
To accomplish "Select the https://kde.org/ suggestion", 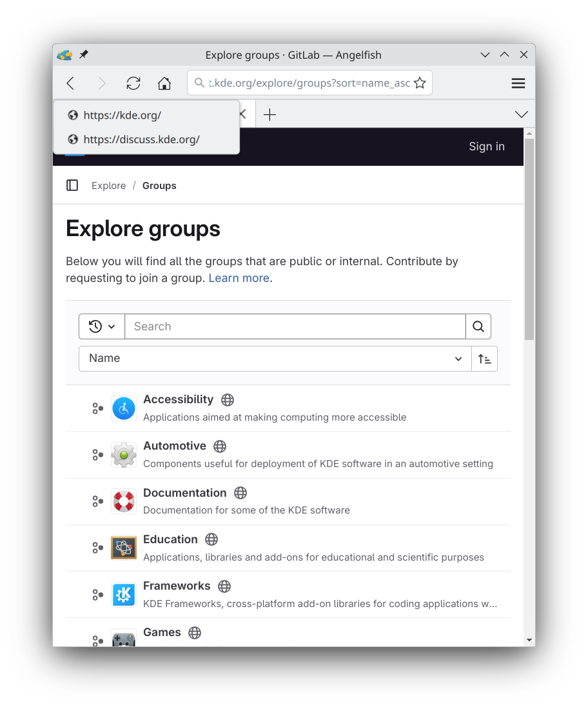I will click(x=146, y=115).
